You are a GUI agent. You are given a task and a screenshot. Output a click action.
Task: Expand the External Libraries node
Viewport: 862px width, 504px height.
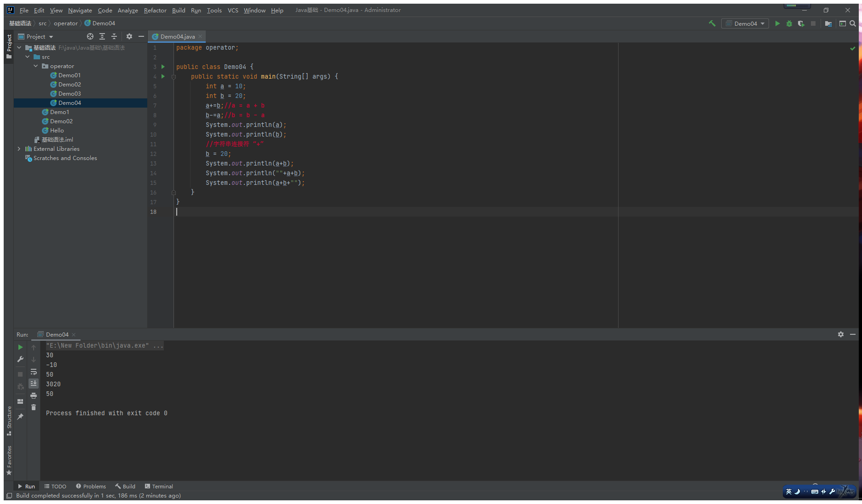point(19,149)
